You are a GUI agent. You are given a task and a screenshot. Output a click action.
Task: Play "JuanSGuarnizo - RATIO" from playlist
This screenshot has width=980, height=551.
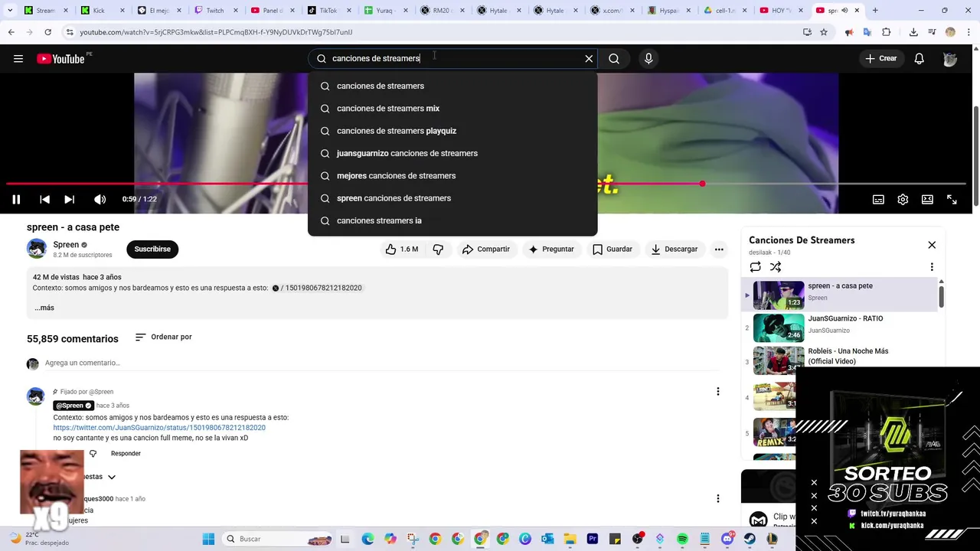tap(840, 328)
